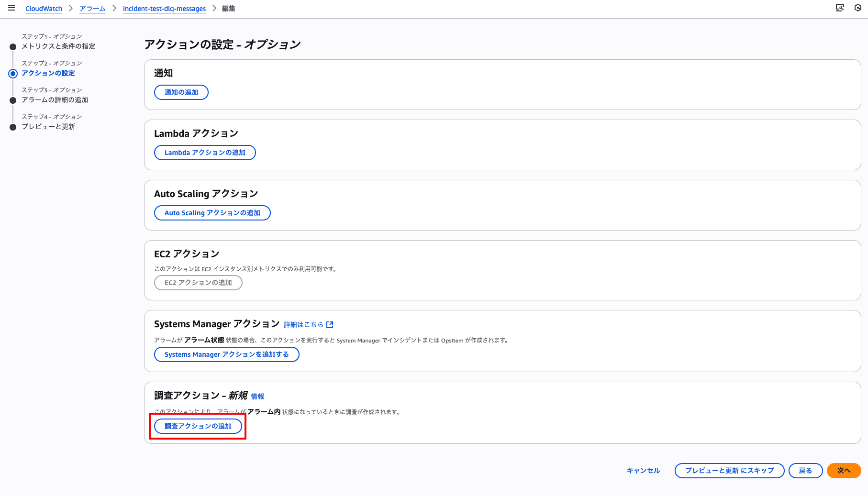Click the step 2 radio indicator circle
868x496 pixels.
[x=13, y=74]
